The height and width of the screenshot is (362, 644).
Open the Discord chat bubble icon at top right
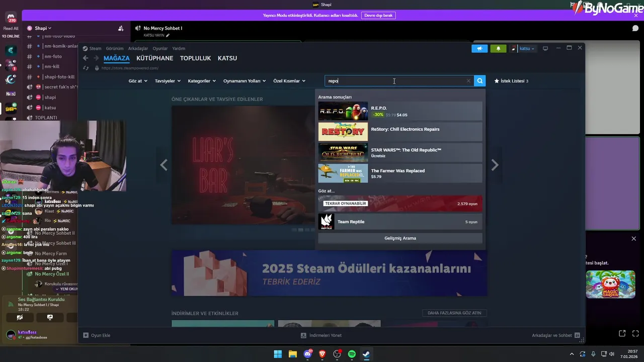pos(635,28)
